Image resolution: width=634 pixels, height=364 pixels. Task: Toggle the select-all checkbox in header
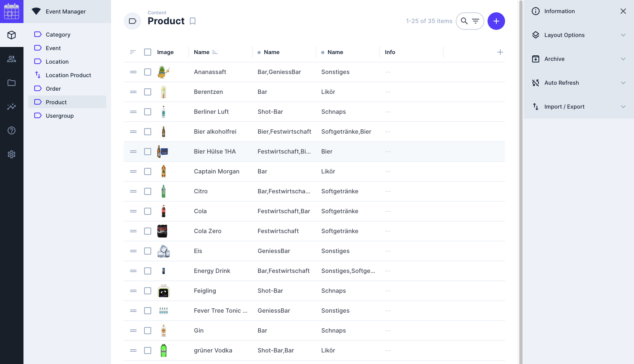tap(148, 52)
